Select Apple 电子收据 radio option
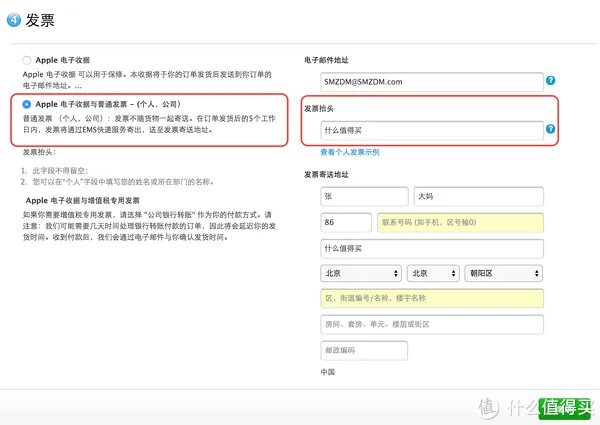The image size is (600, 425). tap(26, 60)
